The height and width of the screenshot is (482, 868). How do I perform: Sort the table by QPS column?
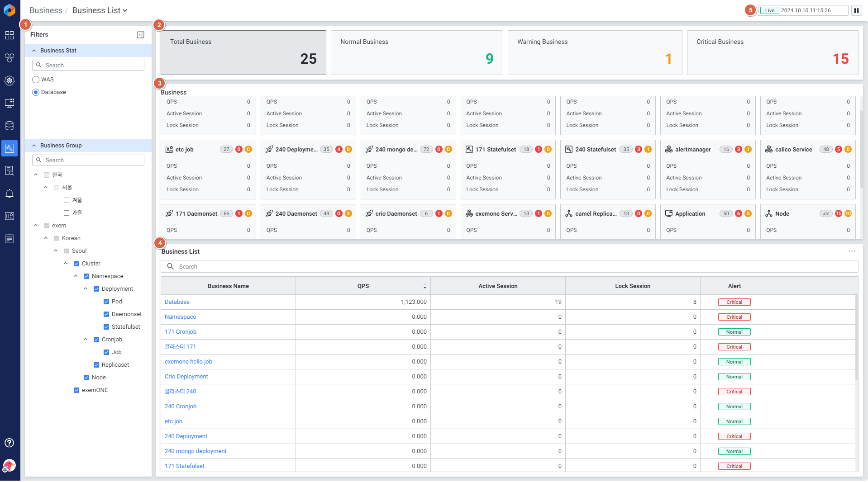[424, 286]
